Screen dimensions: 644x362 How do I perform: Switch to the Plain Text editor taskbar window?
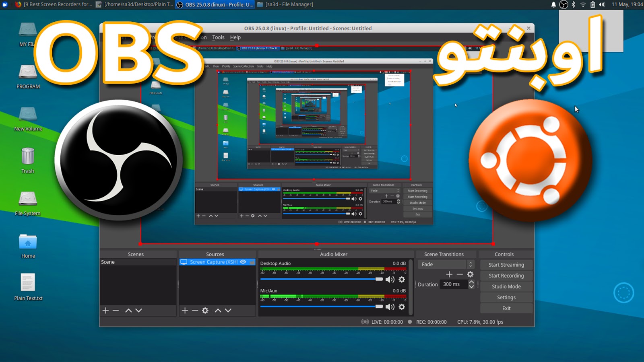point(134,4)
